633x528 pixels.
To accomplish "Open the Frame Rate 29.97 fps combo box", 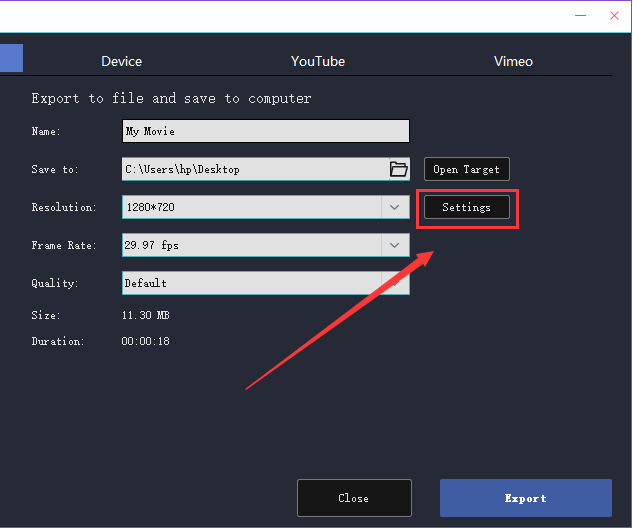I will pos(250,245).
